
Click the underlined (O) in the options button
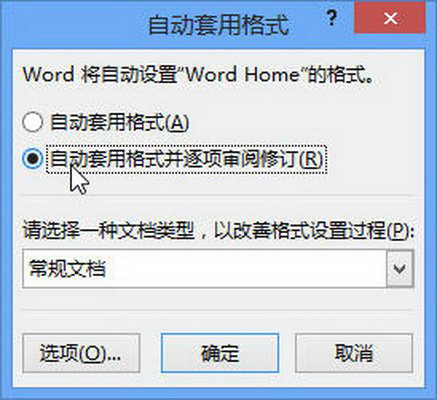92,353
